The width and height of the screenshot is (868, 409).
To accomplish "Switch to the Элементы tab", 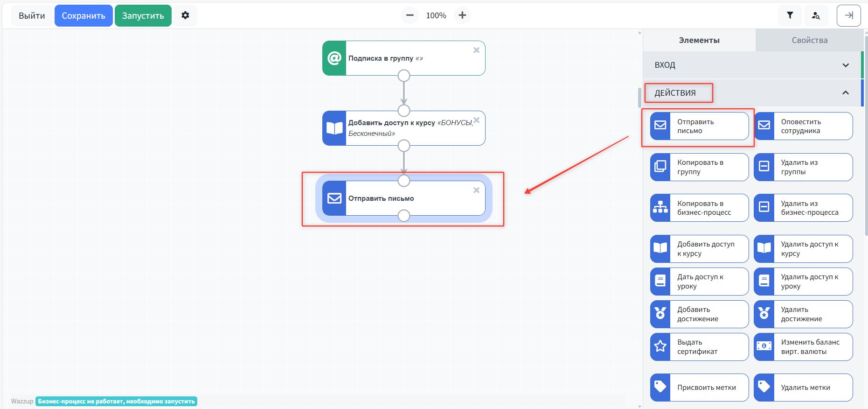I will (699, 40).
